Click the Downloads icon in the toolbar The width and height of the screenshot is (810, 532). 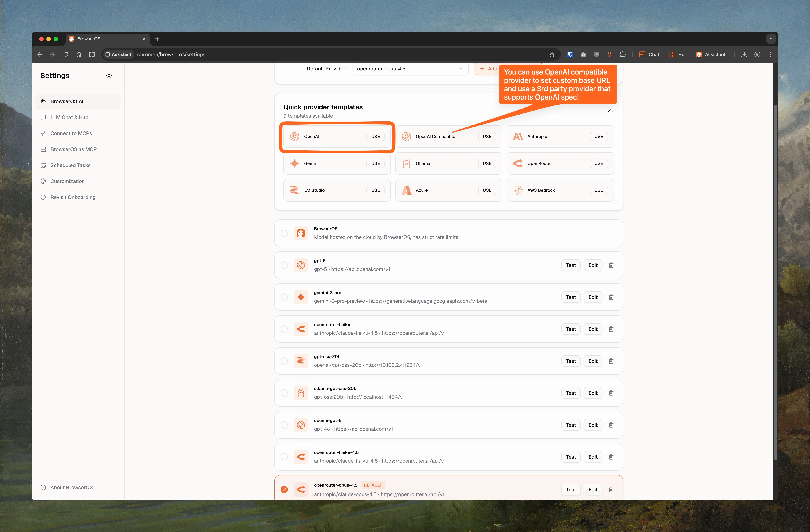[x=744, y=54]
